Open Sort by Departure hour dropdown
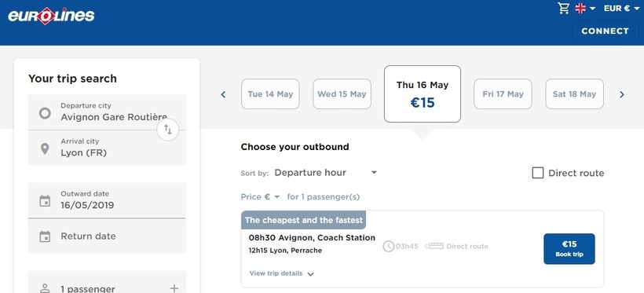This screenshot has width=644, height=293. point(326,173)
